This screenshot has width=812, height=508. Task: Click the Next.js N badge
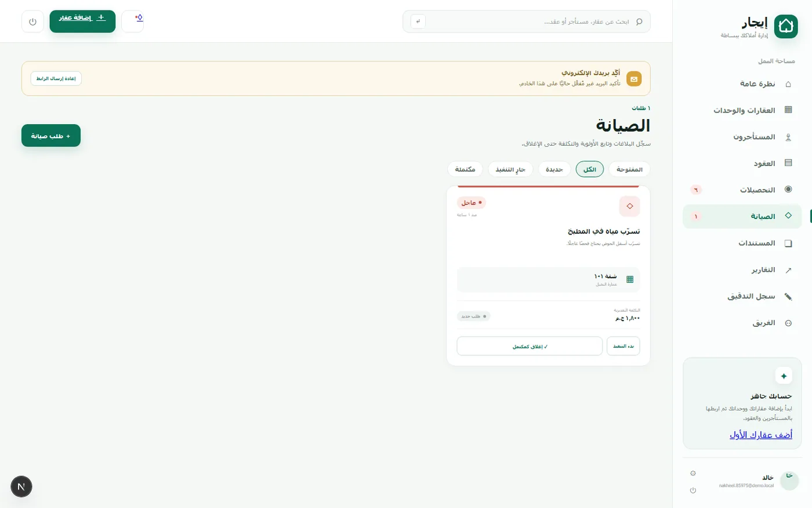point(21,487)
